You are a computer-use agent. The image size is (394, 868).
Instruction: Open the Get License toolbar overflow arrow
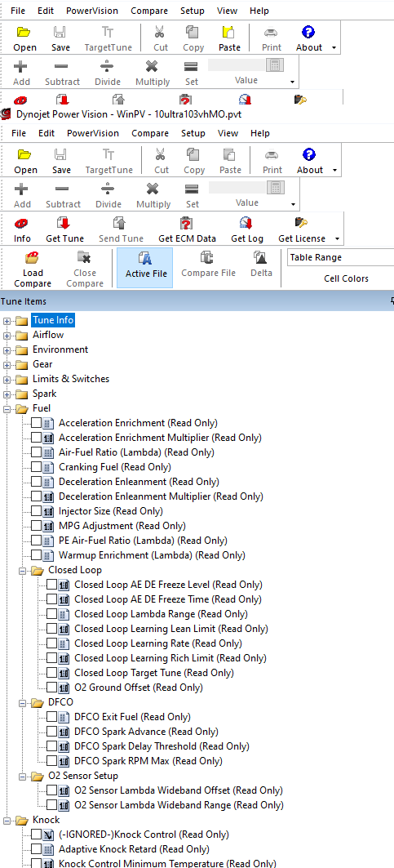[x=337, y=239]
